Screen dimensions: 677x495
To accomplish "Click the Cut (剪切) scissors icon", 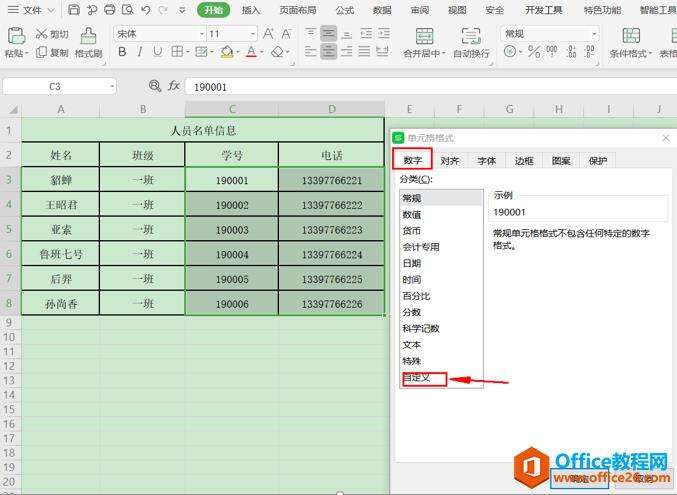I will (42, 33).
